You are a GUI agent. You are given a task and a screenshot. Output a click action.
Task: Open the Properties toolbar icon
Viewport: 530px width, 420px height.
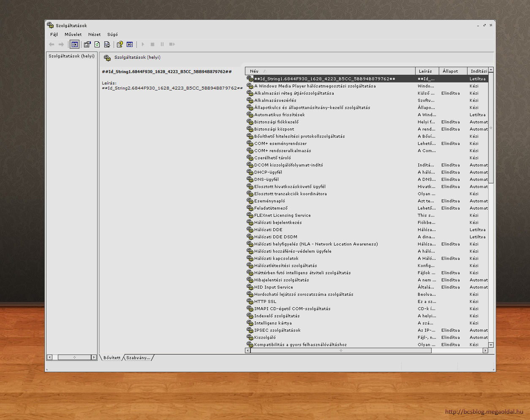coord(87,44)
